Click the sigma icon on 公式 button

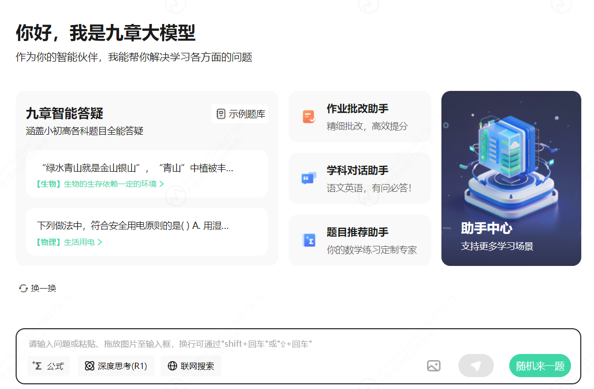(x=37, y=366)
